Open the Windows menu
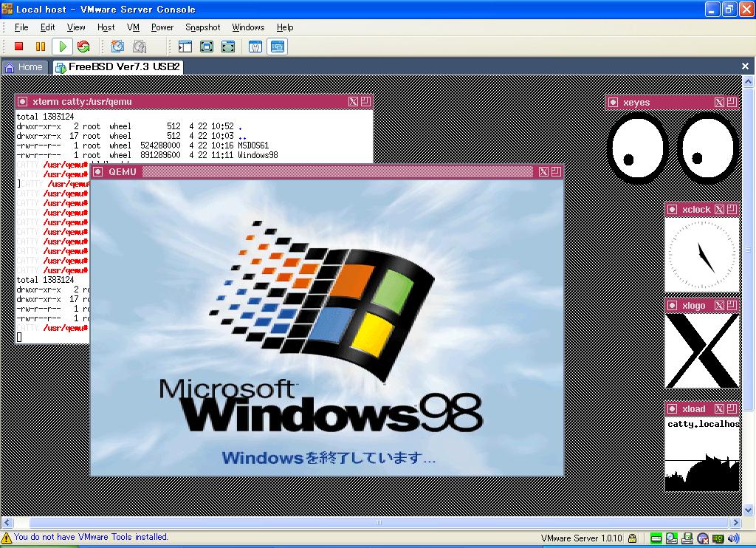 pyautogui.click(x=248, y=27)
